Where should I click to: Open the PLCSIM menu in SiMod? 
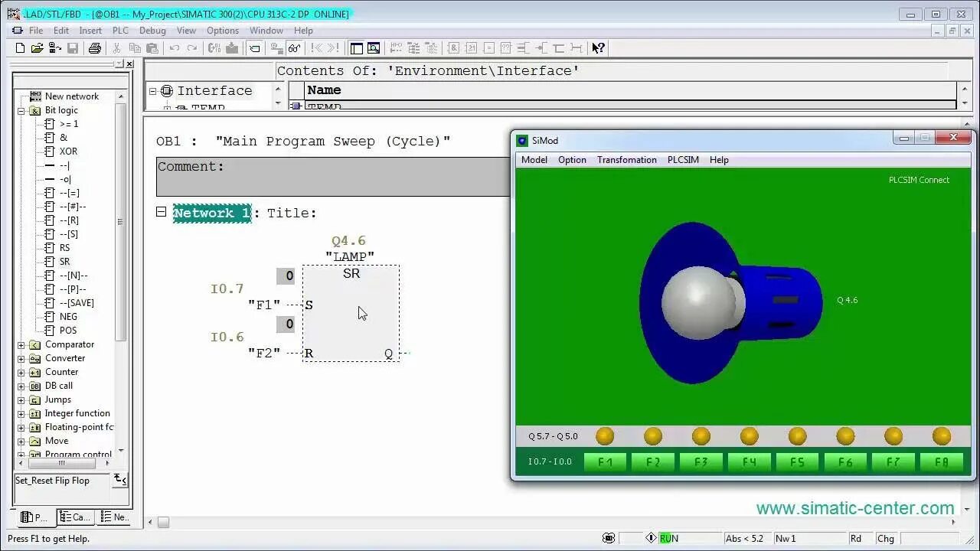tap(683, 160)
